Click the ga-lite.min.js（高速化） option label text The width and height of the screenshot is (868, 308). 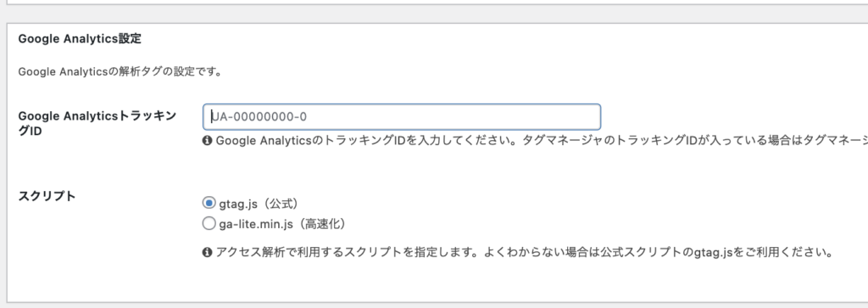(282, 224)
